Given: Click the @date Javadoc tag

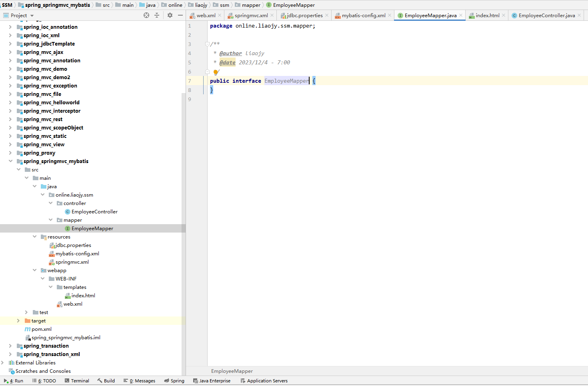Looking at the screenshot, I should [x=227, y=62].
